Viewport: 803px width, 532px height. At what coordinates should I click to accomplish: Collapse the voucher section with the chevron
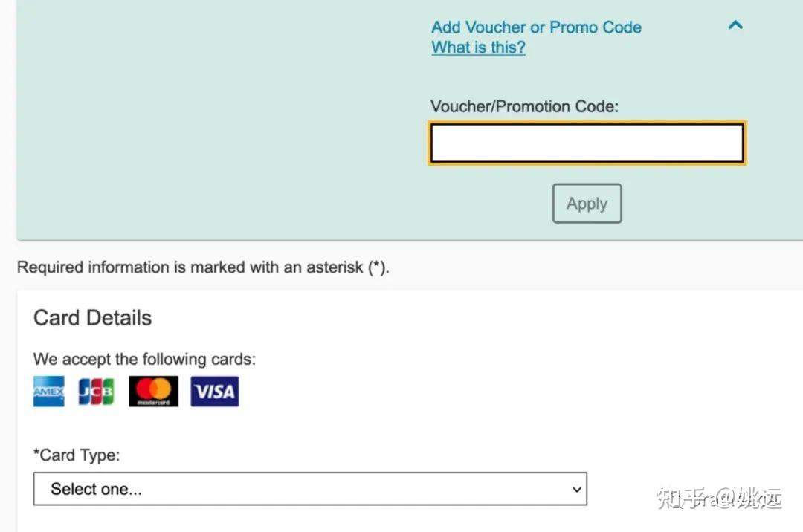[735, 25]
